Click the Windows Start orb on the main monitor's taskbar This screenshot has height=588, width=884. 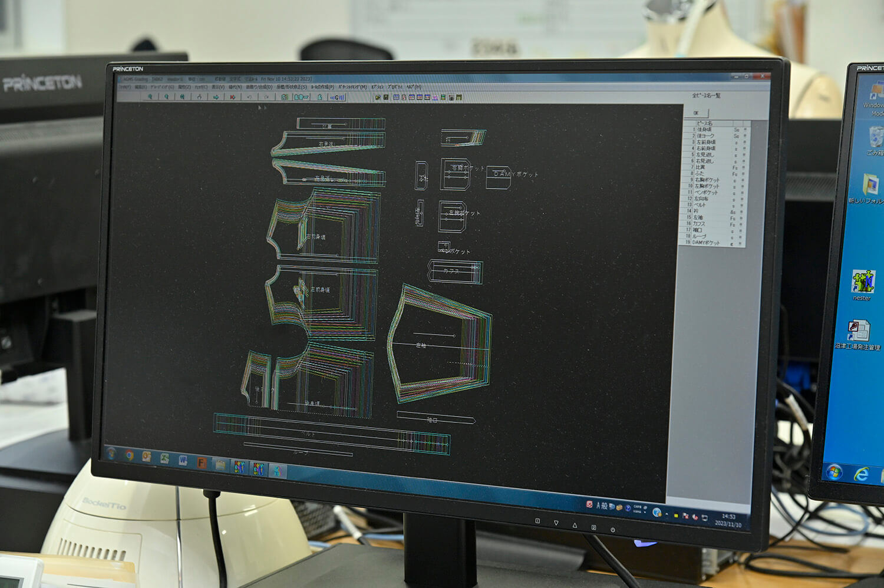pos(111,452)
